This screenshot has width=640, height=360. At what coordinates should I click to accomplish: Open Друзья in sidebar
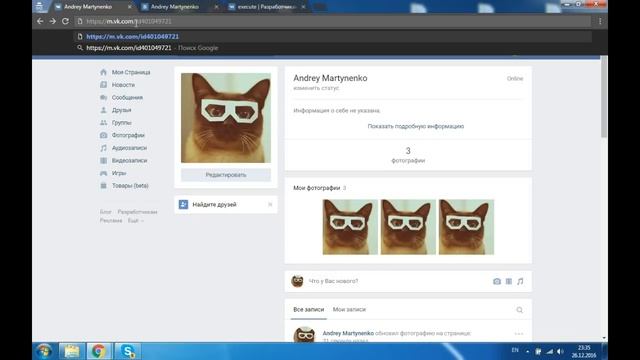click(x=122, y=110)
